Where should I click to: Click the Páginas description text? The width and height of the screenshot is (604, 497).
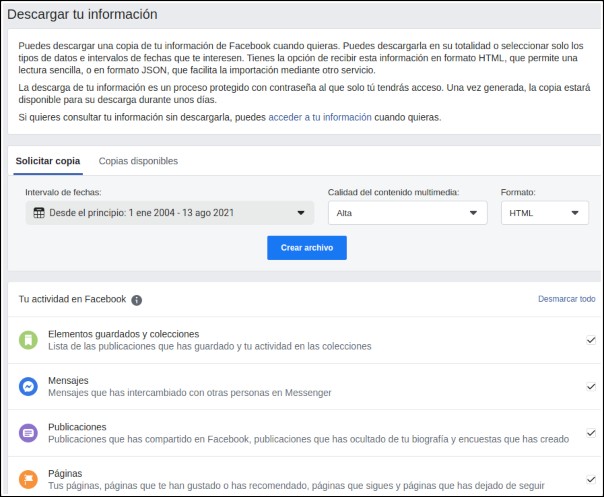(x=296, y=485)
